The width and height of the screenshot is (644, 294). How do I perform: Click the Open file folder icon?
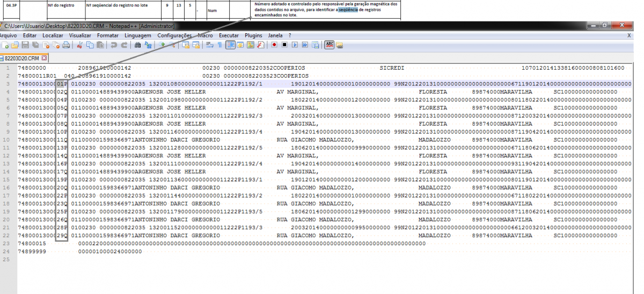coord(14,45)
